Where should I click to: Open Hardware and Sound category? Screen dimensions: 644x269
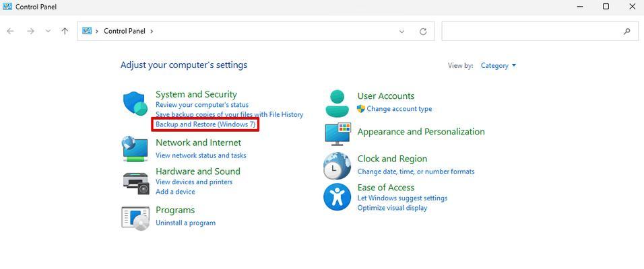point(198,171)
